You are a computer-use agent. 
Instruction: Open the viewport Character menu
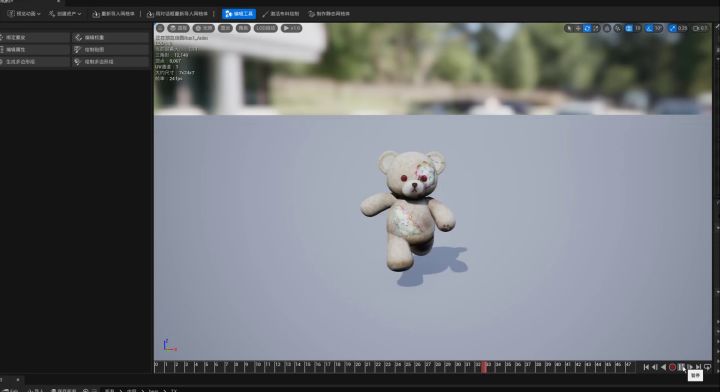pyautogui.click(x=243, y=28)
